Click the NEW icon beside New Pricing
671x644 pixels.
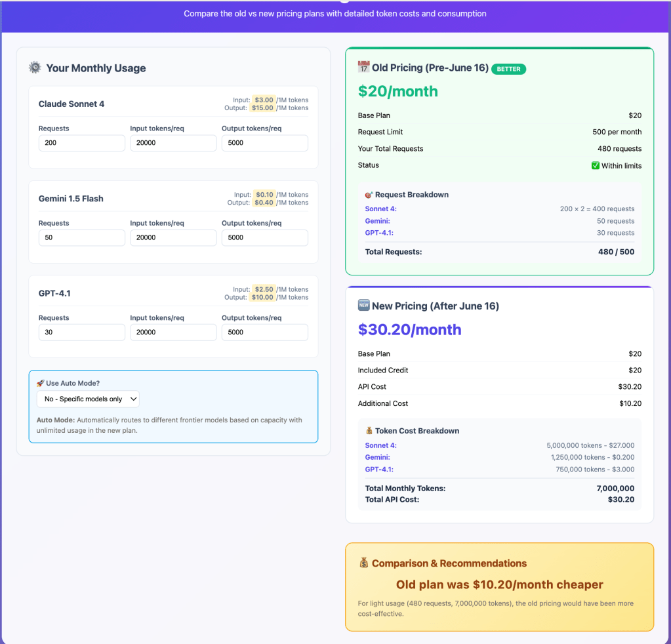coord(363,306)
